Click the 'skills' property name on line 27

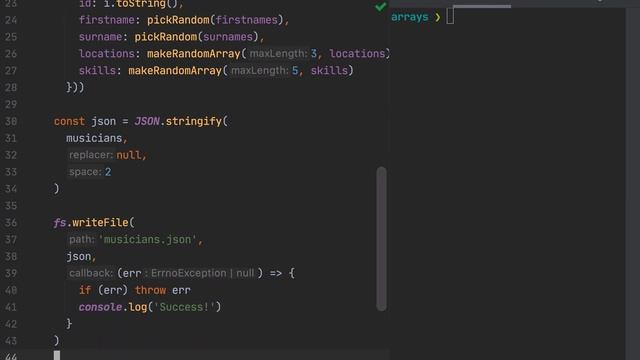point(97,71)
